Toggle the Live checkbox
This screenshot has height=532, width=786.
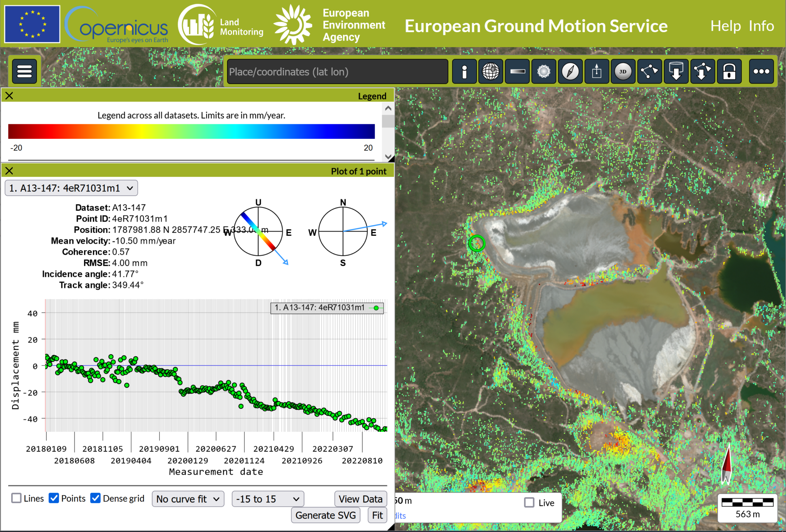529,502
